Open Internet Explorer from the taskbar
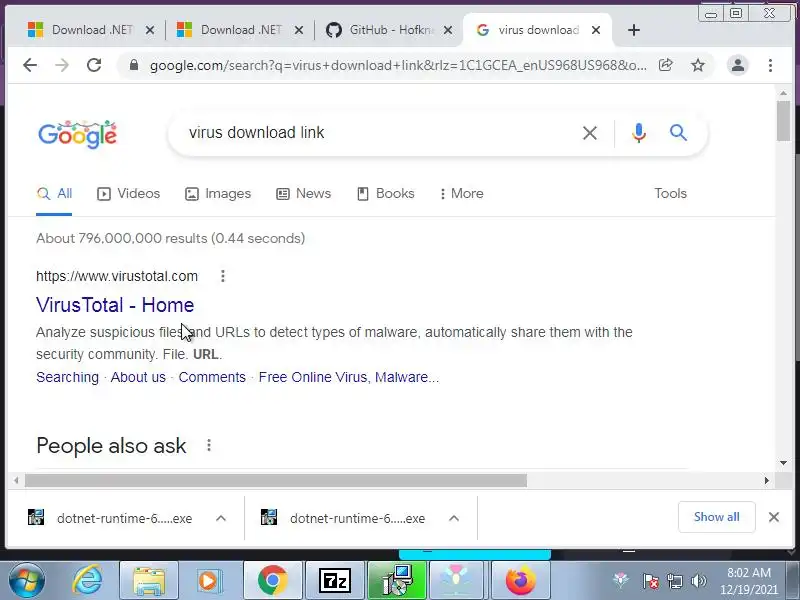 [87, 580]
